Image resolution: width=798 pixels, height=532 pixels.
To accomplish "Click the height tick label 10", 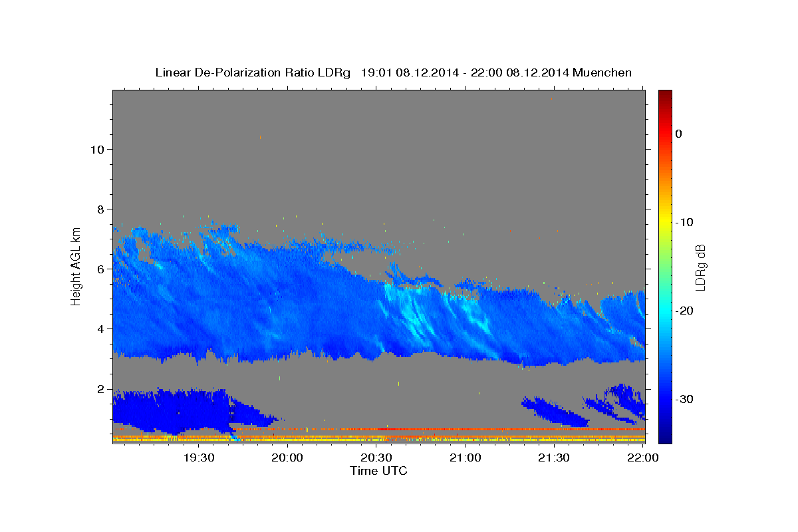I will [x=96, y=149].
